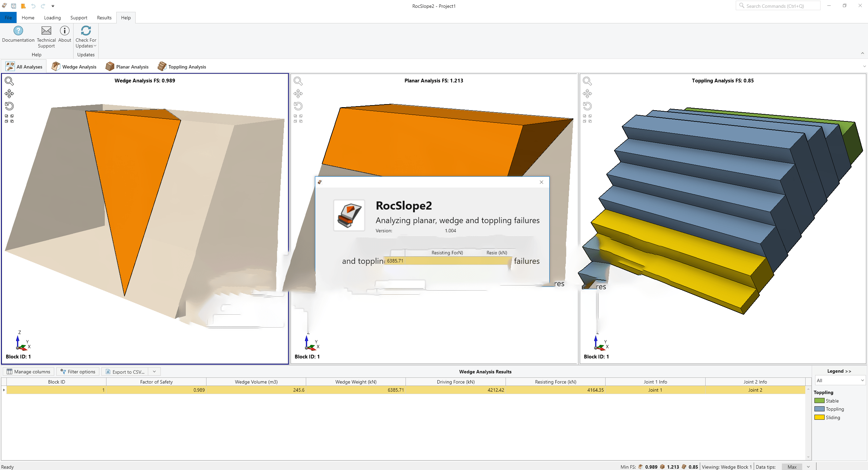Screen dimensions: 868x470
Task: Click the Check For Updates icon
Action: [x=86, y=31]
